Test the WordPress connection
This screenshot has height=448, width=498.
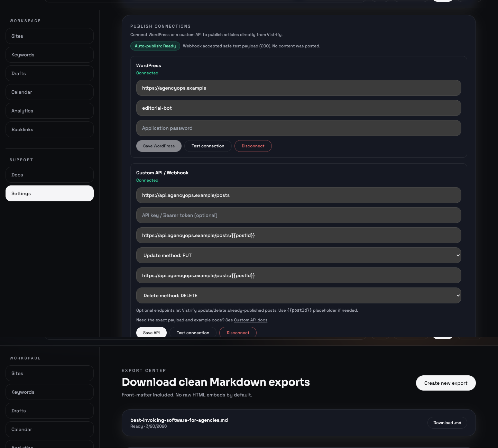208,146
